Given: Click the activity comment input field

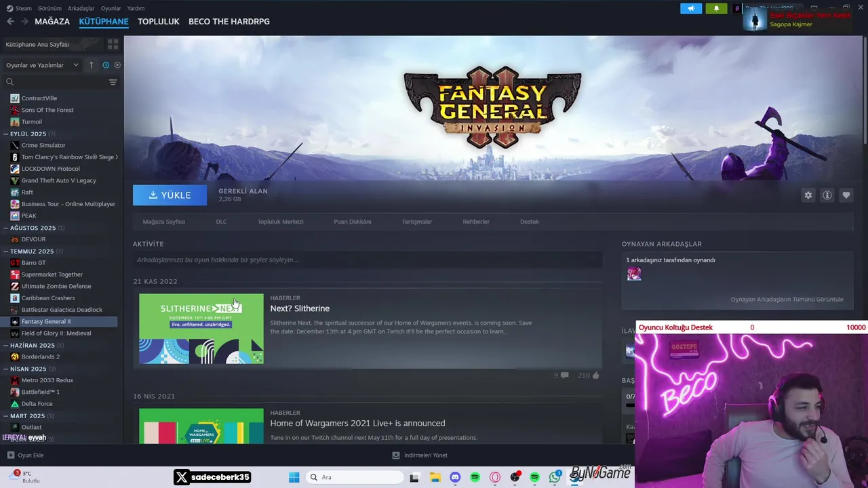Looking at the screenshot, I should (368, 260).
